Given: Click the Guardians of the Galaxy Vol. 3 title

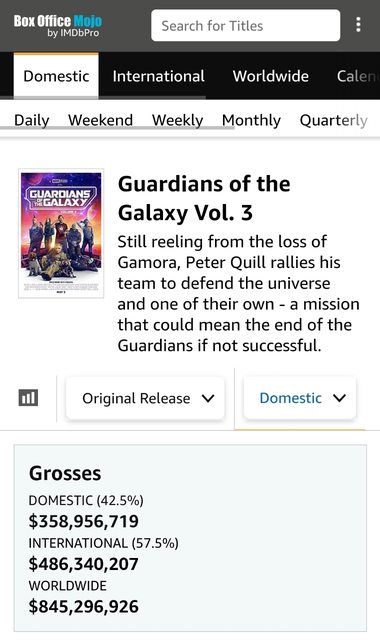Looking at the screenshot, I should (204, 198).
